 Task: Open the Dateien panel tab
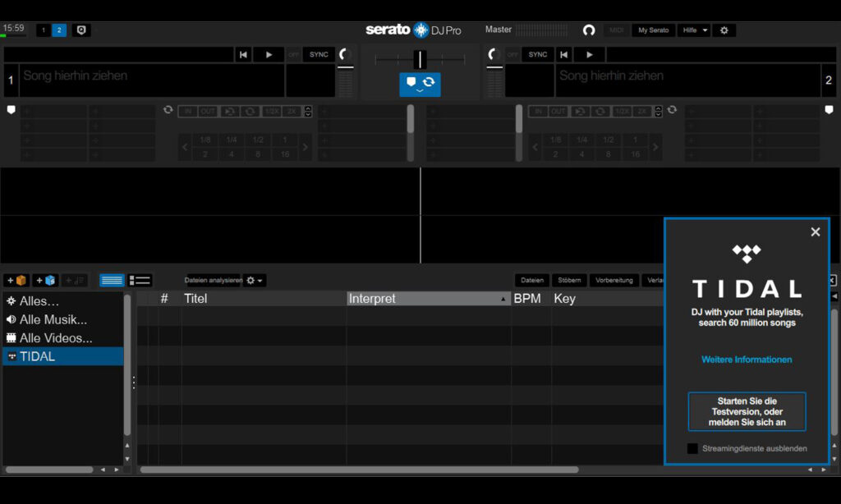(x=532, y=280)
